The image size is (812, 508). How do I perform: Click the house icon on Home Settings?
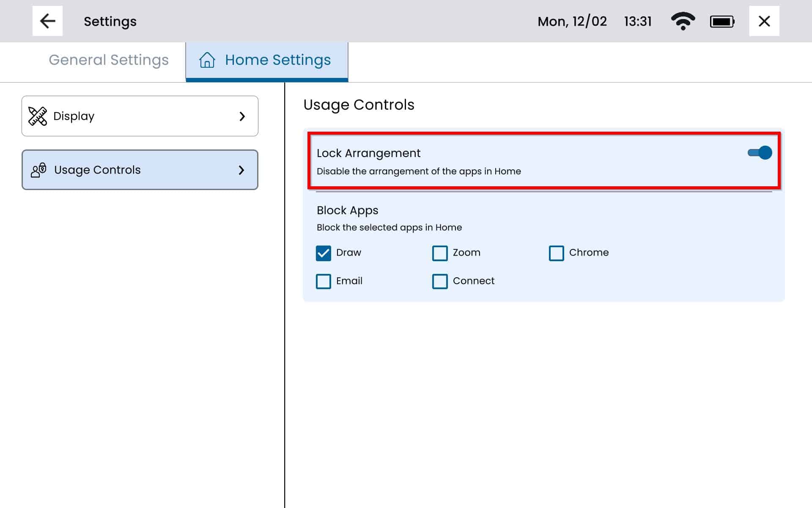tap(207, 60)
